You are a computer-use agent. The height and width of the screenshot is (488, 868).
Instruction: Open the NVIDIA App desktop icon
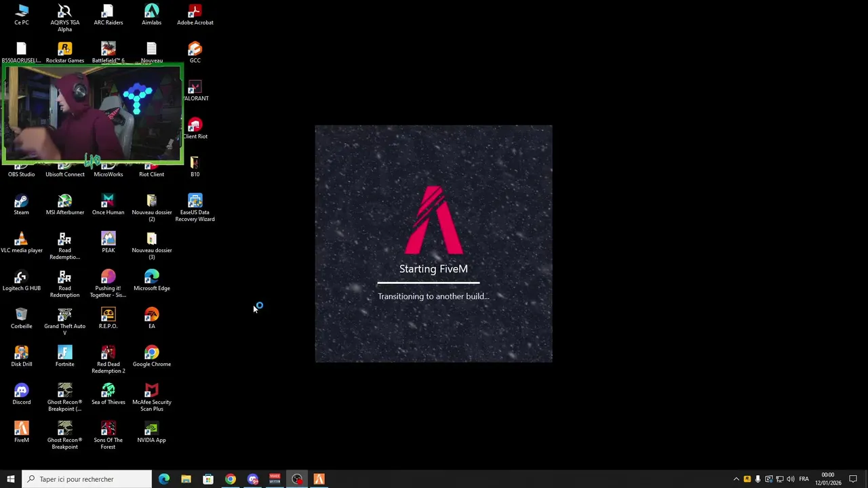152,432
